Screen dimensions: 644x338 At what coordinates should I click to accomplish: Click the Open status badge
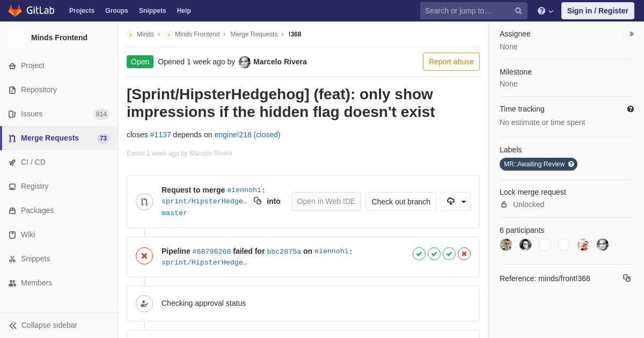tap(140, 62)
